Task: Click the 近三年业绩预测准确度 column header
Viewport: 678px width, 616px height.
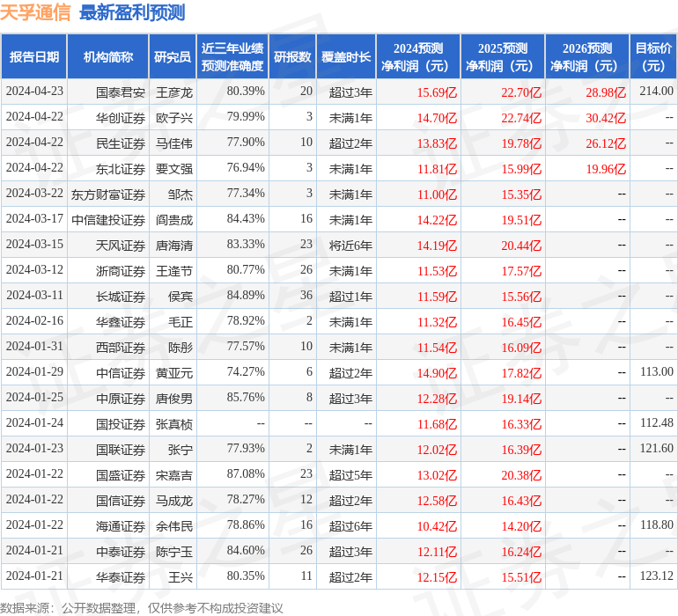Action: coord(232,56)
